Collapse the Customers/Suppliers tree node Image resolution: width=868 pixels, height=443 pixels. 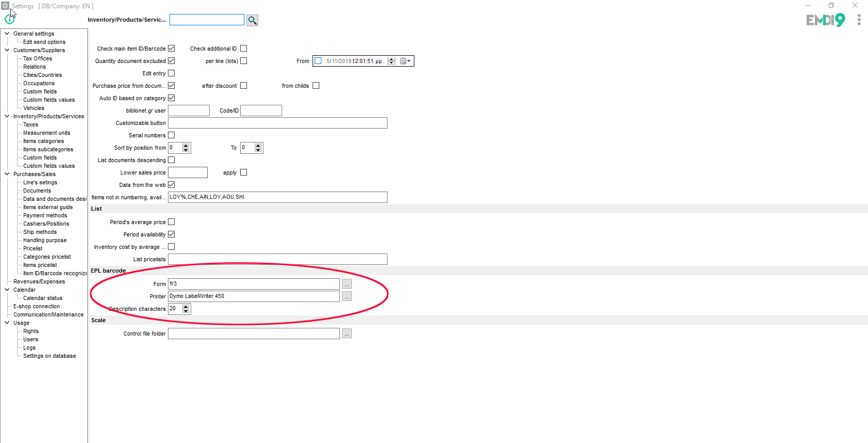[7, 50]
